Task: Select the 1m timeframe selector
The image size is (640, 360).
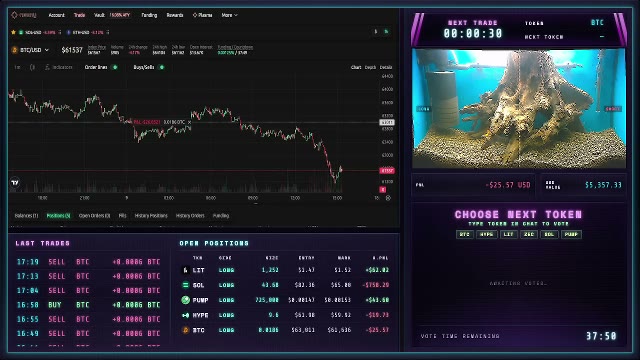Action: [18, 67]
